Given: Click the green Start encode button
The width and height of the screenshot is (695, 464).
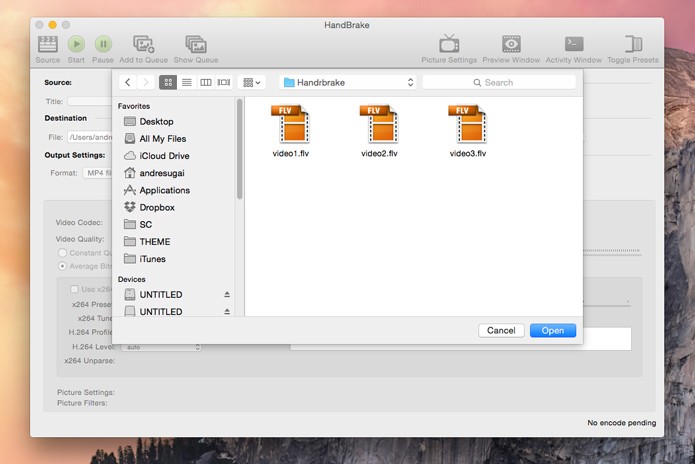Looking at the screenshot, I should (76, 44).
